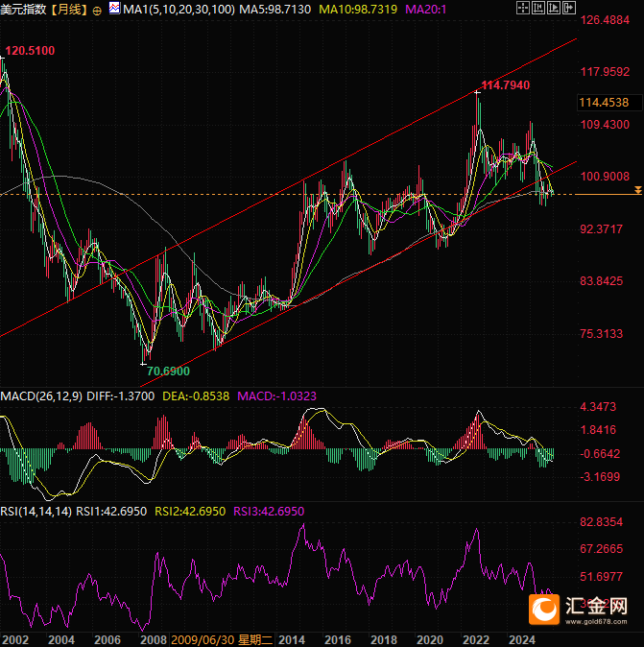Click the 美元指数 symbol name
The image size is (644, 647).
coord(24,9)
